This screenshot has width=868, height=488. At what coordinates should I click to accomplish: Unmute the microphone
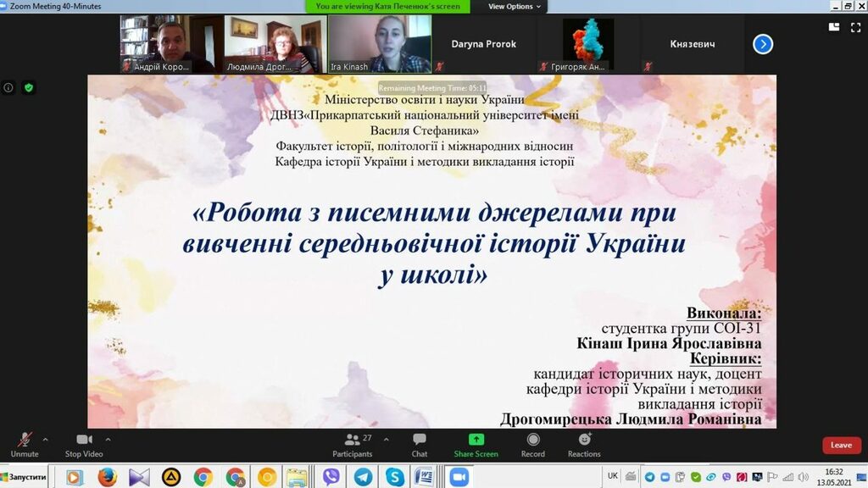point(25,444)
